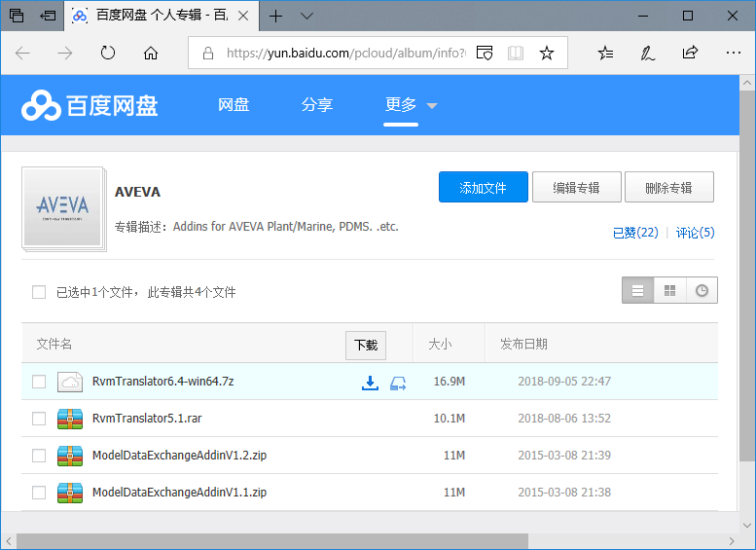Expand the tab preview dropdown chevron
The image size is (756, 550).
(x=306, y=16)
